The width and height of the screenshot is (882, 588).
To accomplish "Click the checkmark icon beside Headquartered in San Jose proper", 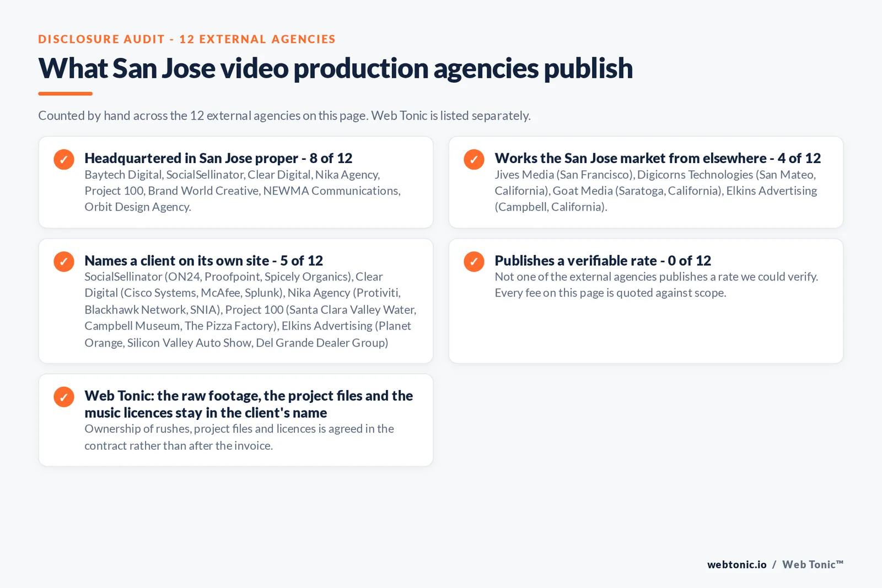I will 64,159.
